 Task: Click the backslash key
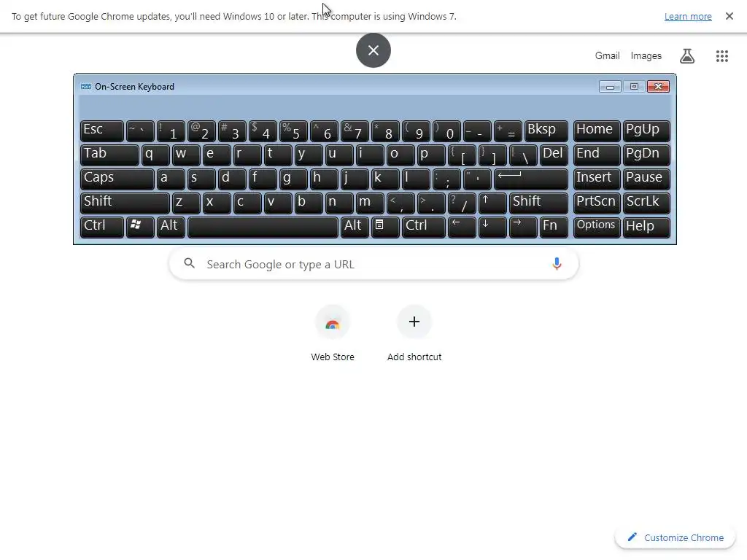coord(522,155)
